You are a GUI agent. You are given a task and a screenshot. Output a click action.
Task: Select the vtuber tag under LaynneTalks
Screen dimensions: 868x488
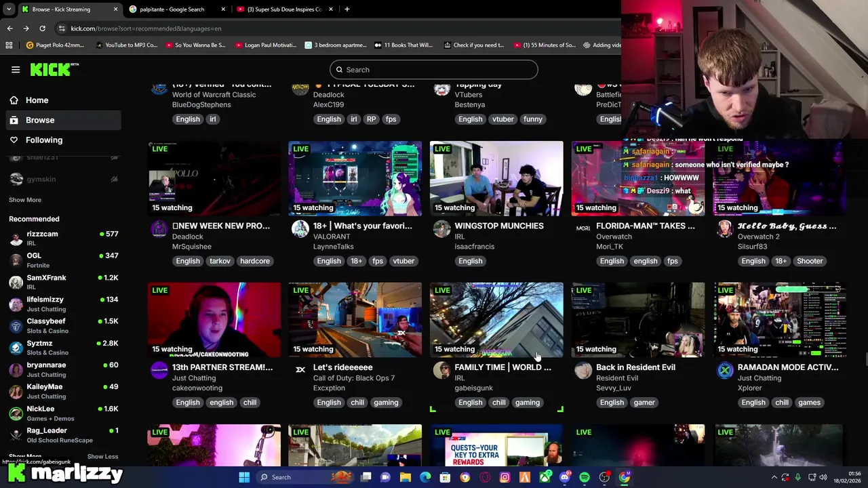(403, 261)
